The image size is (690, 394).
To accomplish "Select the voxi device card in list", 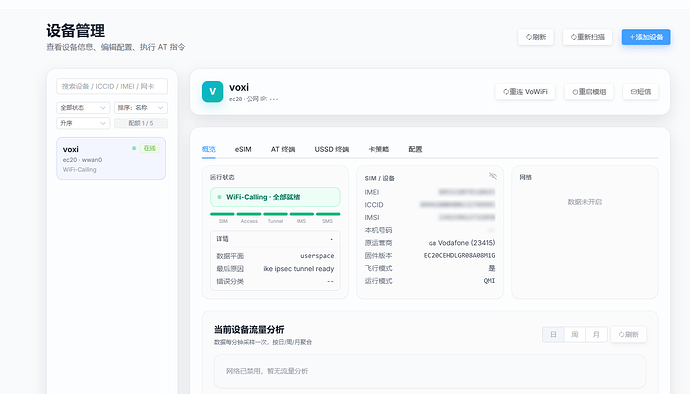I will tap(111, 158).
